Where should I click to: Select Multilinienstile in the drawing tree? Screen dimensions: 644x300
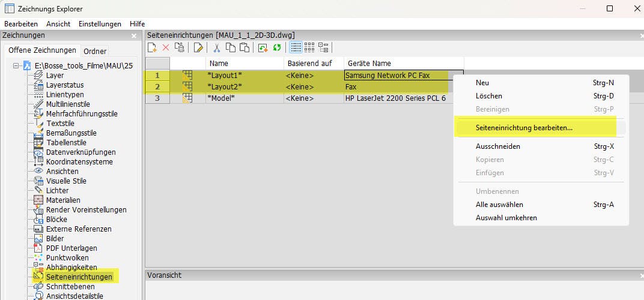[68, 104]
